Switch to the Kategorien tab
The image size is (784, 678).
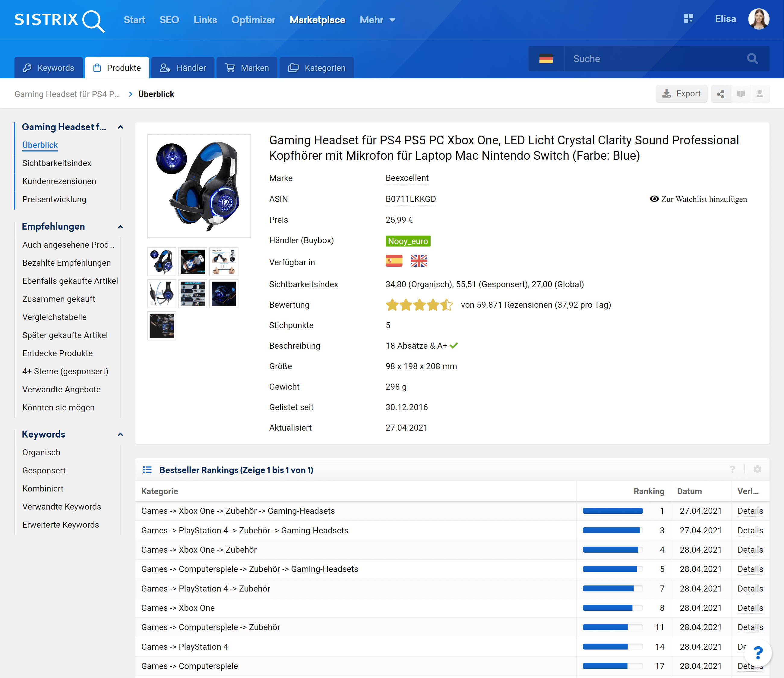pos(317,68)
